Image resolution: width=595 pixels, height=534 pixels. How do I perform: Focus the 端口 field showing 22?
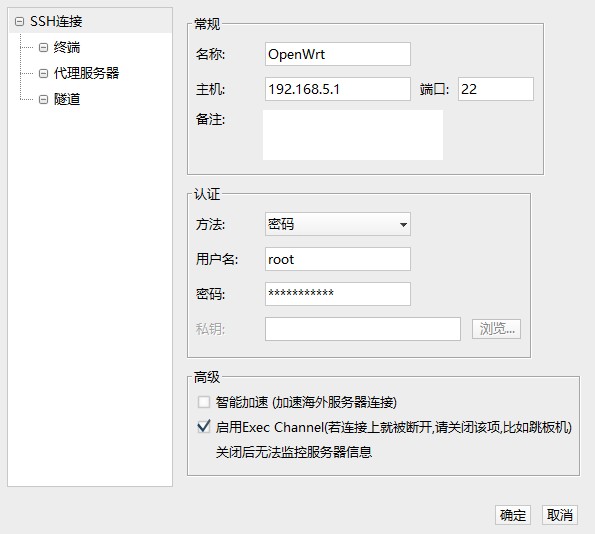point(496,89)
